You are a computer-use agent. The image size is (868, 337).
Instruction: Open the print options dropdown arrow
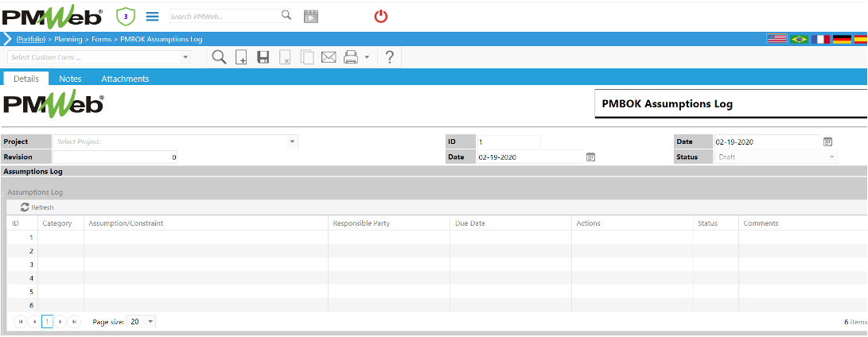tap(367, 57)
